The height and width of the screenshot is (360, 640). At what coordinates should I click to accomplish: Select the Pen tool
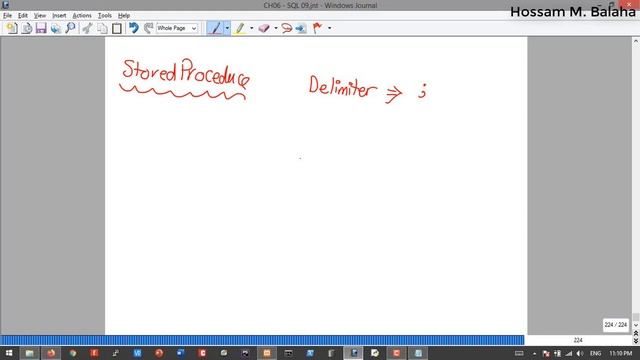pyautogui.click(x=215, y=28)
